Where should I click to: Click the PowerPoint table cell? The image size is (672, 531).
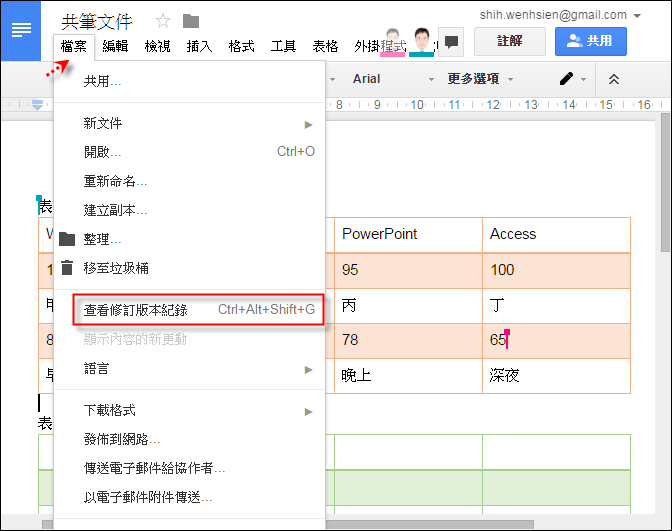pyautogui.click(x=408, y=235)
